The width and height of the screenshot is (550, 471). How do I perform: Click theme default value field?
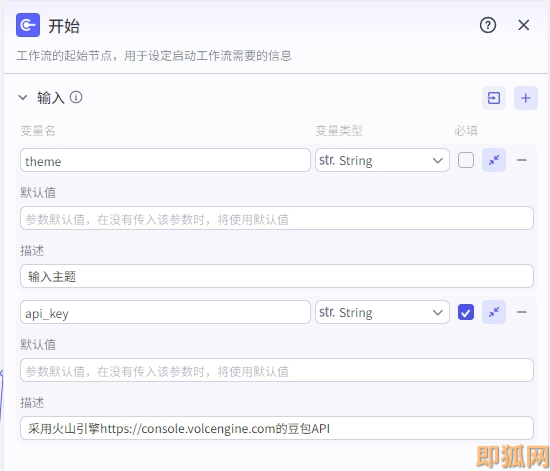(x=277, y=218)
